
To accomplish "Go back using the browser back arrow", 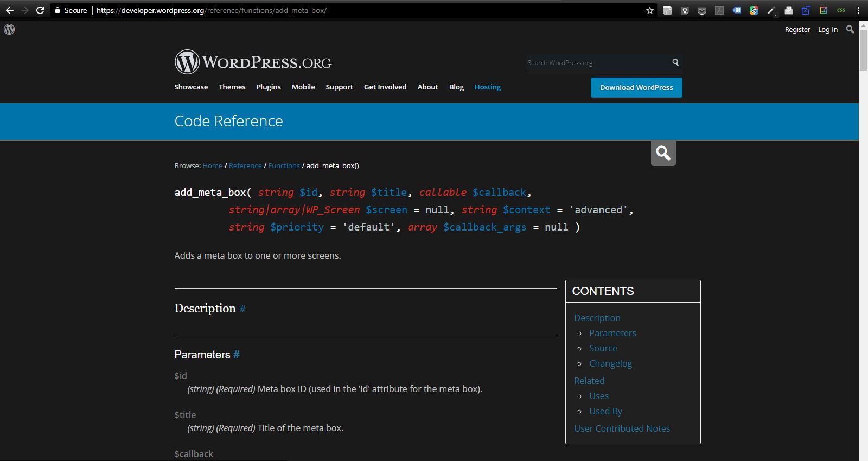I will pyautogui.click(x=9, y=10).
